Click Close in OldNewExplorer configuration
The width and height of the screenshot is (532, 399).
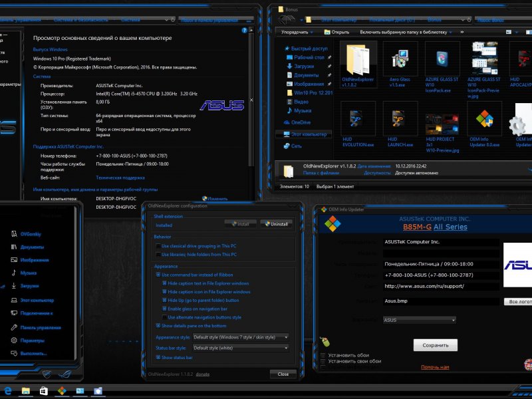[283, 374]
